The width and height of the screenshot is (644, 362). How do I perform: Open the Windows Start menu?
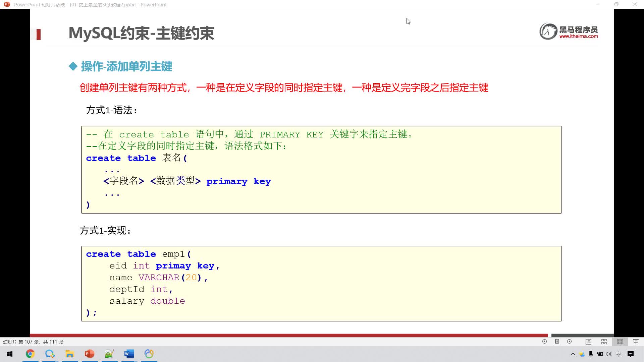coord(10,354)
